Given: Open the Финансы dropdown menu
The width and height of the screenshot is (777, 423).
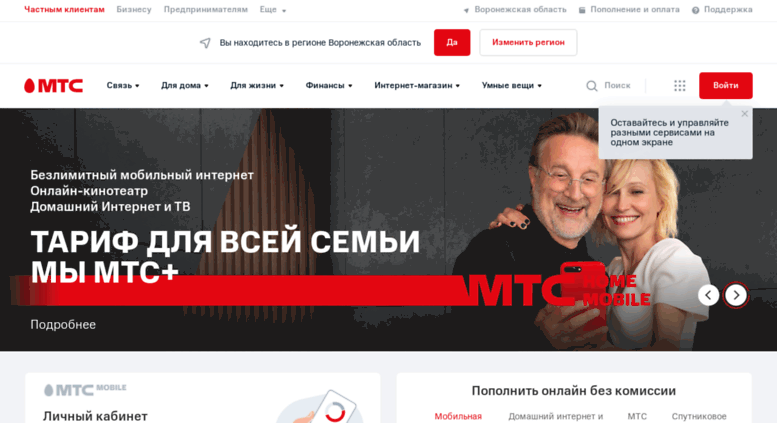Looking at the screenshot, I should [329, 86].
